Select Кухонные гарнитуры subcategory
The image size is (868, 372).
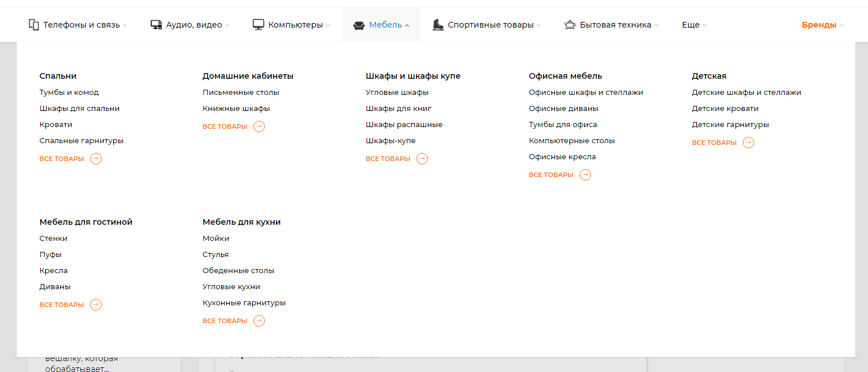pyautogui.click(x=244, y=303)
